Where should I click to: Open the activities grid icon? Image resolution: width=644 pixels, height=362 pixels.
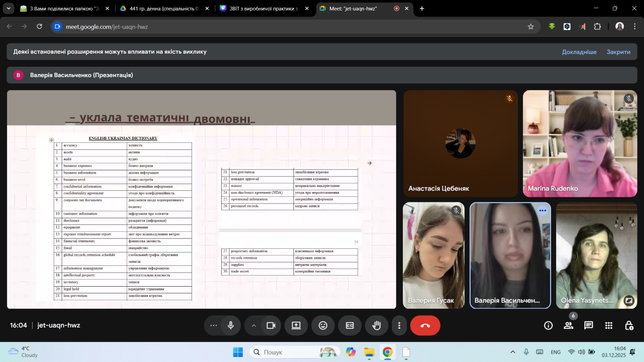[x=609, y=325]
